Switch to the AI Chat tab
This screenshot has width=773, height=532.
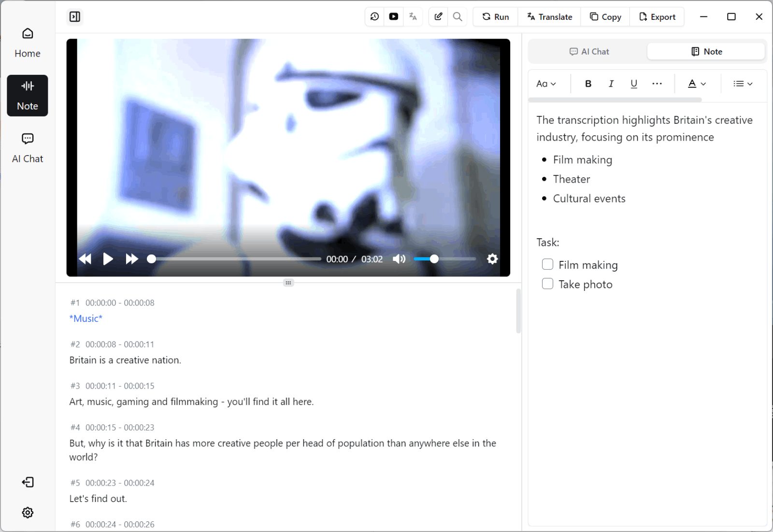(x=589, y=52)
